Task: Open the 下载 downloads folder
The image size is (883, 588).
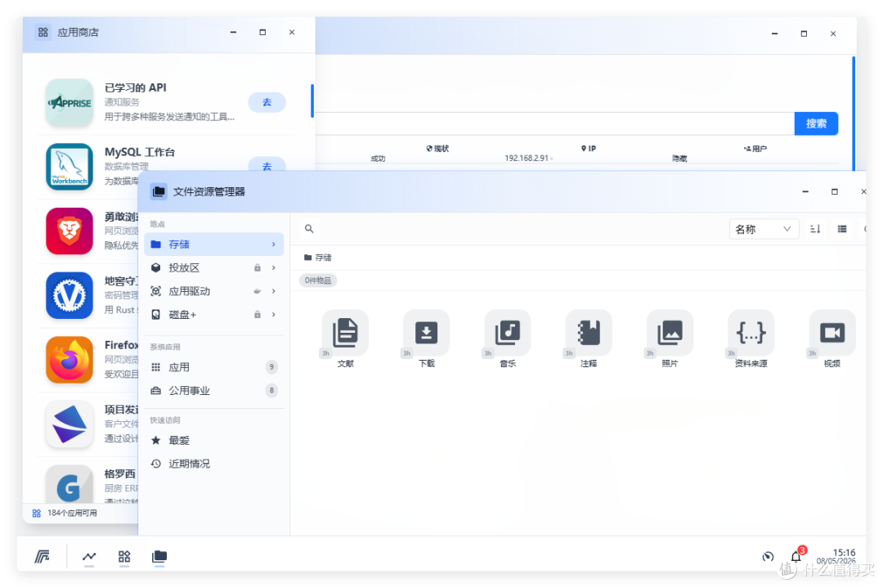Action: click(x=426, y=332)
